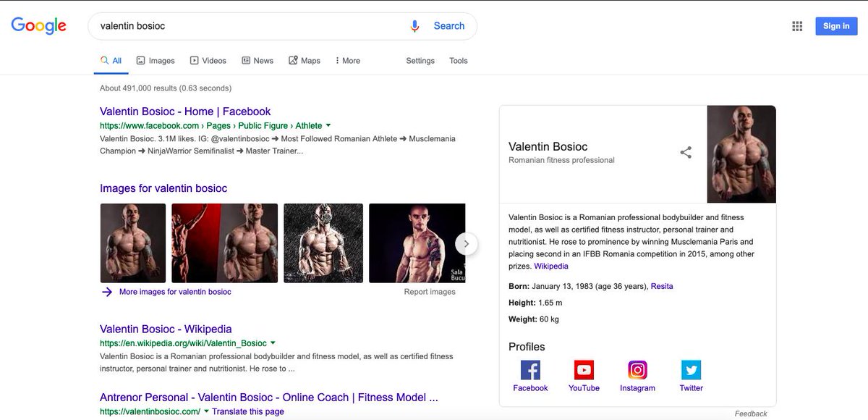Click the Report images link

click(430, 291)
